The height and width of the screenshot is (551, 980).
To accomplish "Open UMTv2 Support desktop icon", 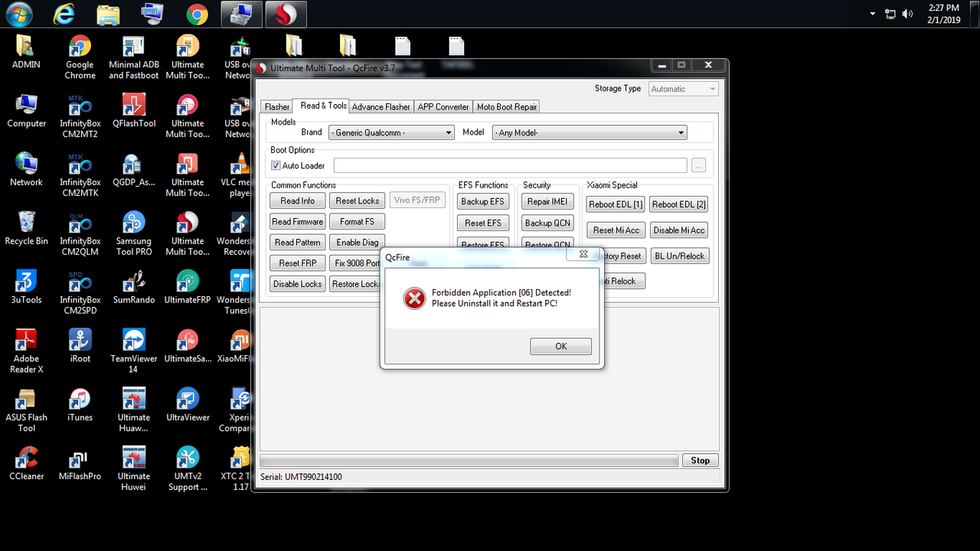I will [x=188, y=470].
